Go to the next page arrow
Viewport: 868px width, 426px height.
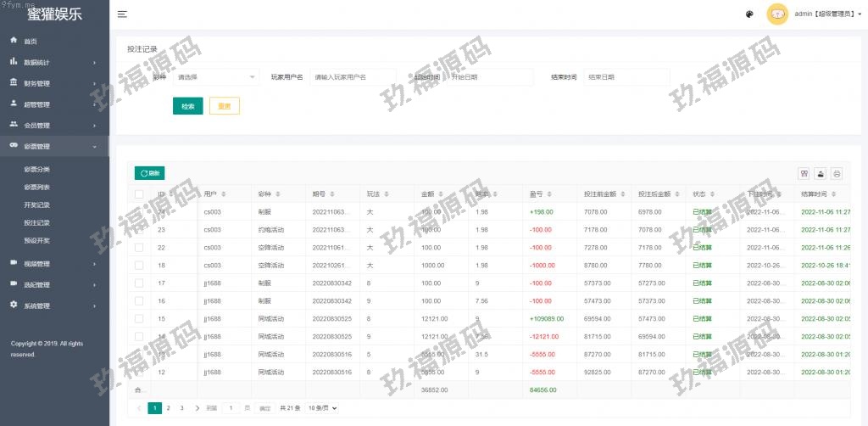198,408
